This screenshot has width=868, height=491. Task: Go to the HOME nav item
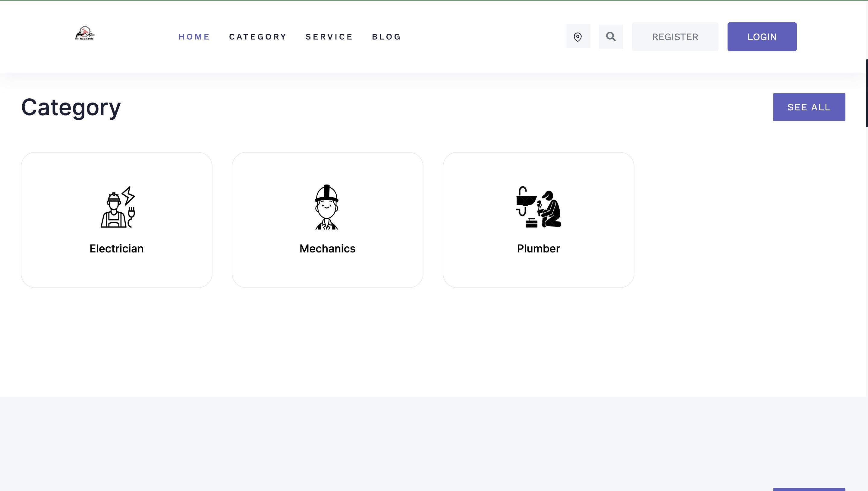tap(194, 36)
